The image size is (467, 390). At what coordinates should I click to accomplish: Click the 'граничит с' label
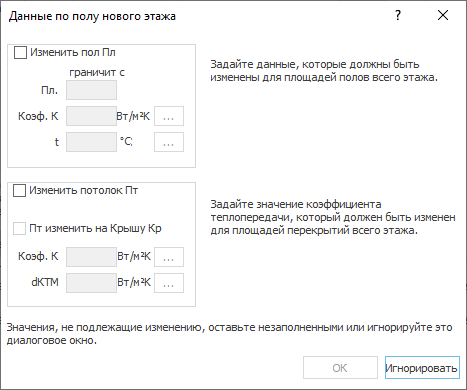[97, 72]
